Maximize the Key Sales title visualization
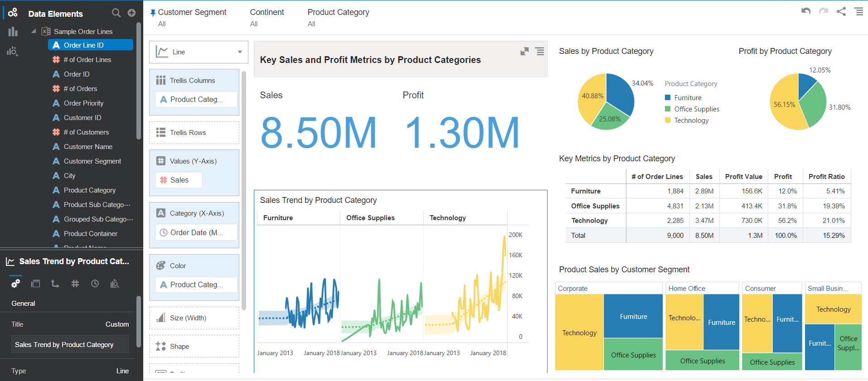Screen dimensions: 868x381 point(524,52)
